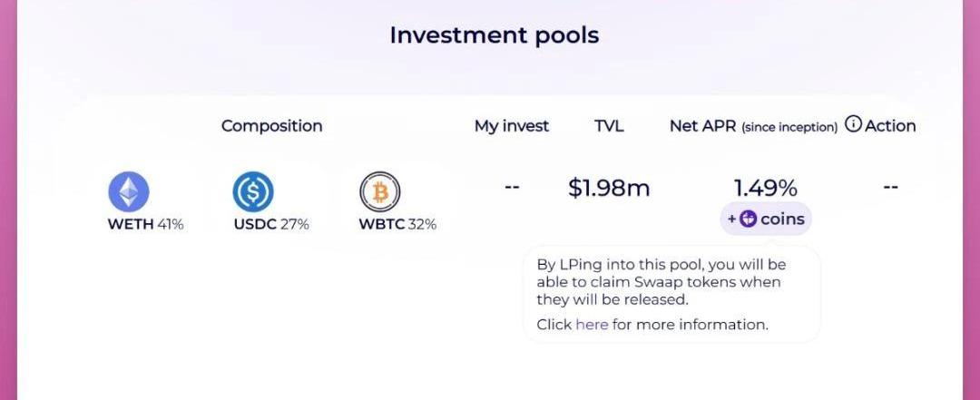This screenshot has height=400, width=980.
Task: Click the Swaap coin icon in badge
Action: [748, 220]
